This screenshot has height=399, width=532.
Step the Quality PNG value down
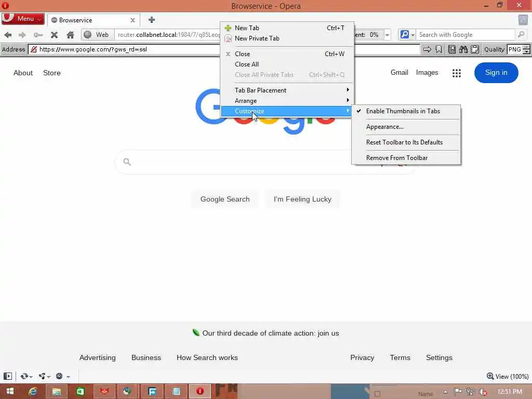tap(526, 51)
